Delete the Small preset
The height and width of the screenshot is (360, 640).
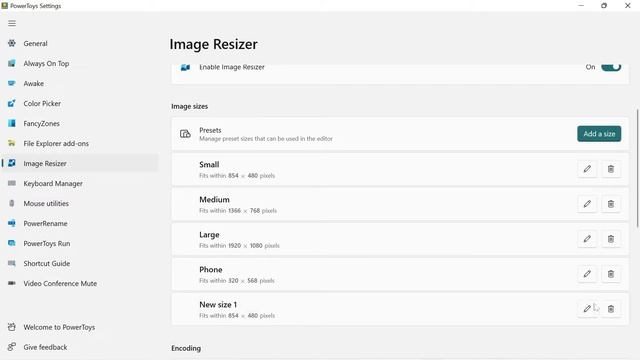click(611, 169)
